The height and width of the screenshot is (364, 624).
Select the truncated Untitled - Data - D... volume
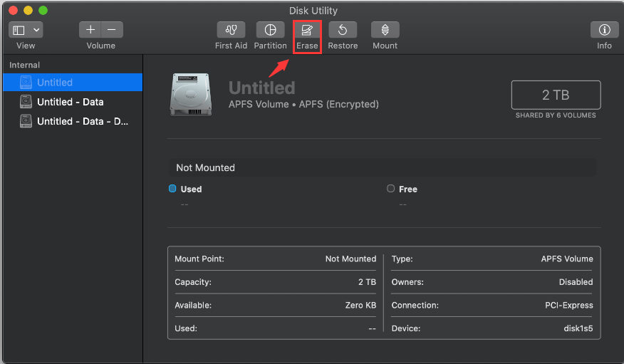(x=73, y=121)
